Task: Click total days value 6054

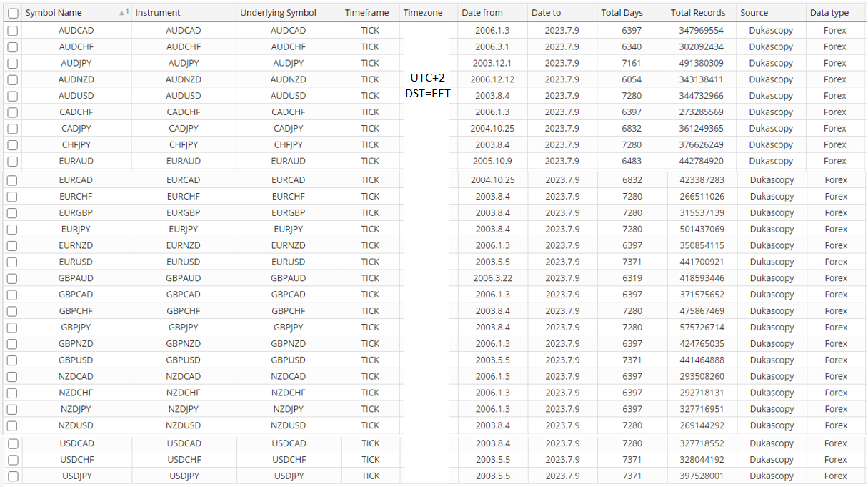Action: (632, 80)
